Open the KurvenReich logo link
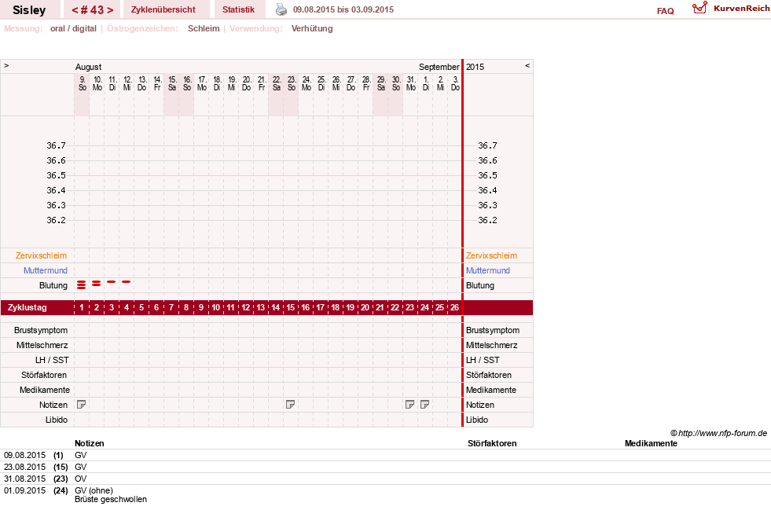The height and width of the screenshot is (532, 771). 731,9
